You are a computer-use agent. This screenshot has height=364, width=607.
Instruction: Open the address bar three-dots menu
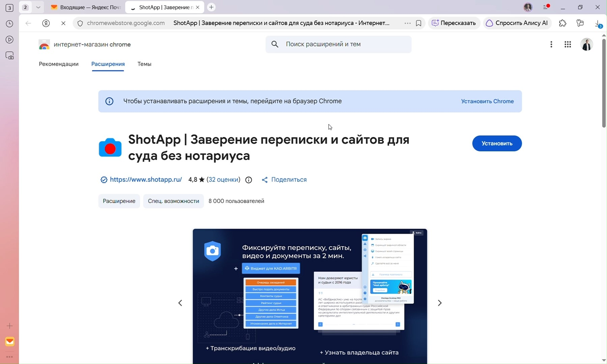[x=408, y=24]
